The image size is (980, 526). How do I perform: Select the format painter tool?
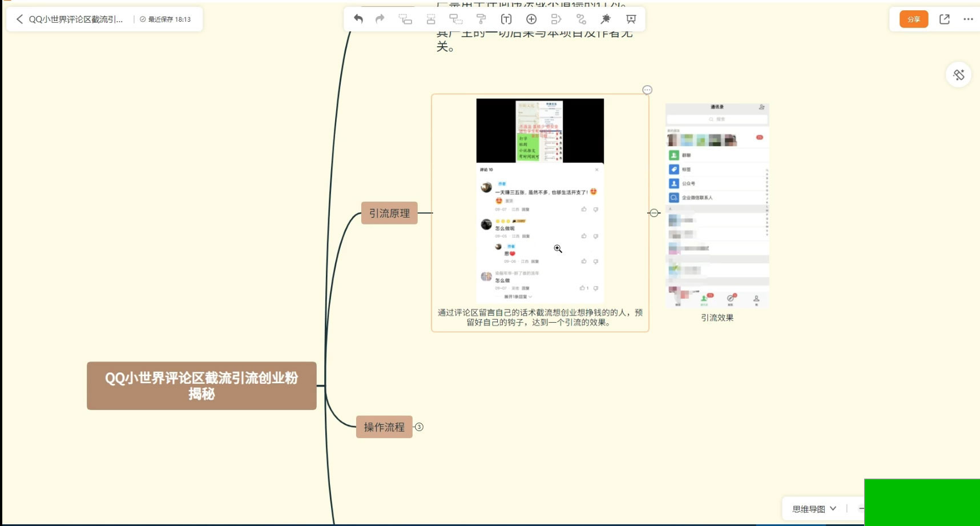481,19
